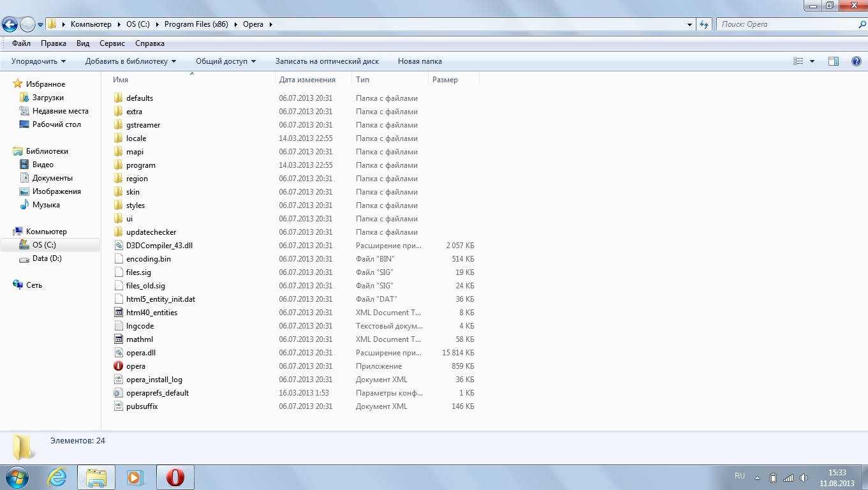Expand the view options arrow
This screenshot has width=868, height=490.
[x=812, y=61]
